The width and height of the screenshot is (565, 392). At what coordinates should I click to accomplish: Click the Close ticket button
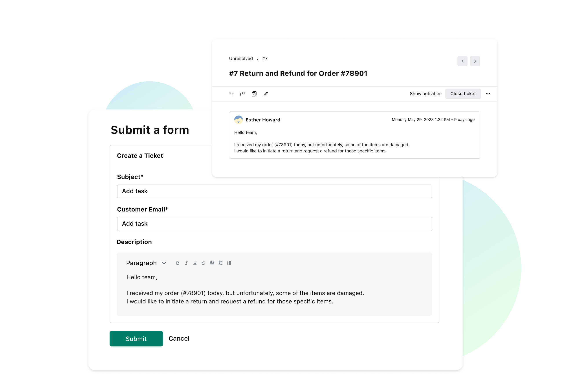463,94
